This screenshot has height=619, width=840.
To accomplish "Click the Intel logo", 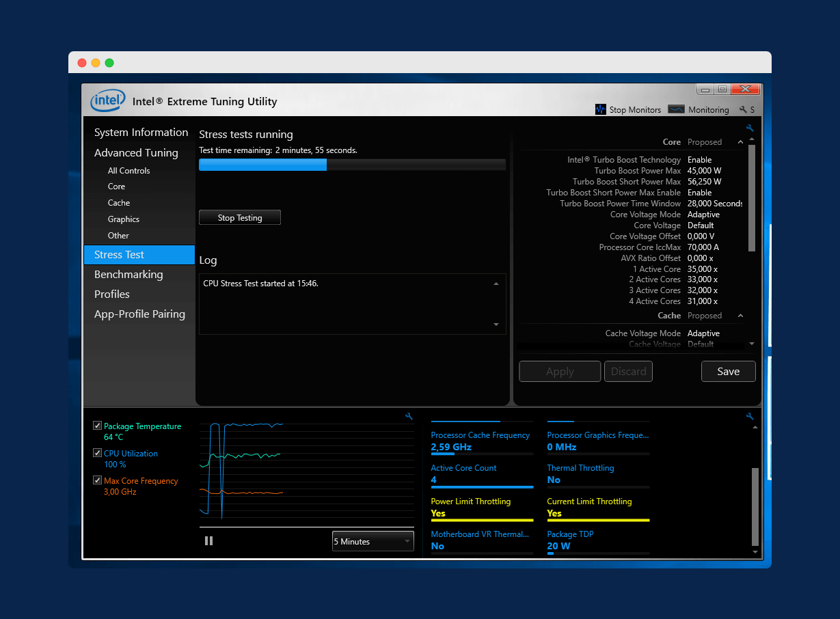I will coord(107,101).
